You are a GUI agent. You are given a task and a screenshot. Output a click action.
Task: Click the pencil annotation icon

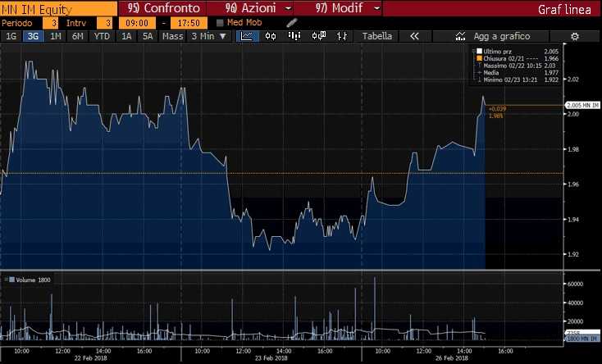(x=292, y=23)
